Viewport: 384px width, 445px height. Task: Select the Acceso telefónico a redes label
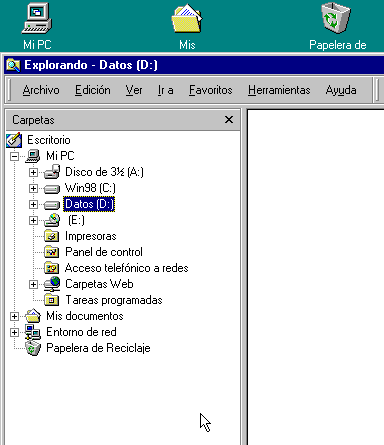pos(126,268)
